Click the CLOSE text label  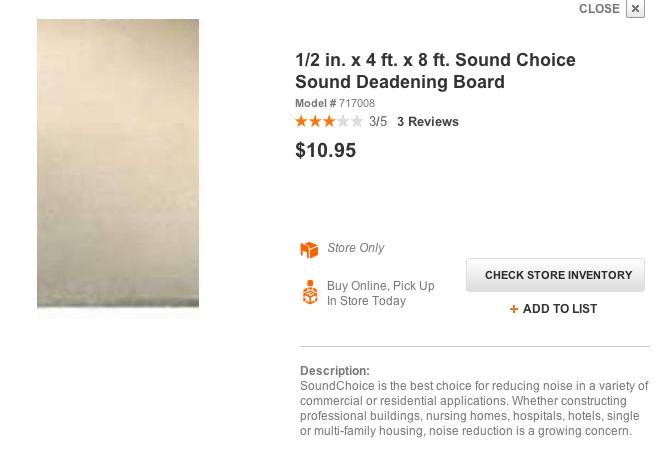coord(599,9)
